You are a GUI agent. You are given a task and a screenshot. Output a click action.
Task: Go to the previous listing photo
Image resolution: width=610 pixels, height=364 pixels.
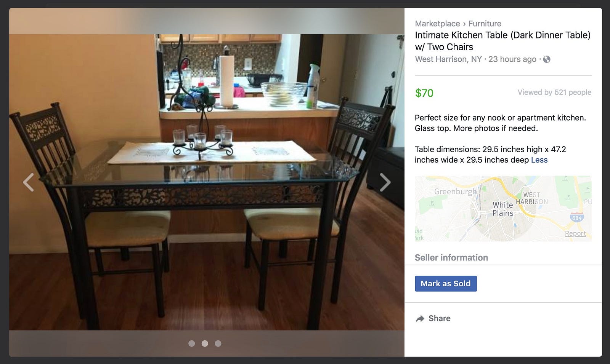click(x=29, y=182)
